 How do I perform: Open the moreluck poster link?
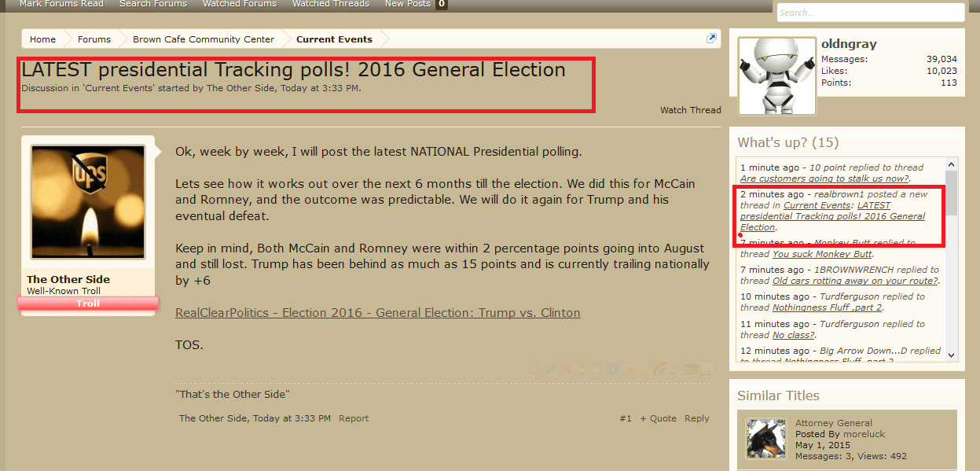tap(864, 434)
